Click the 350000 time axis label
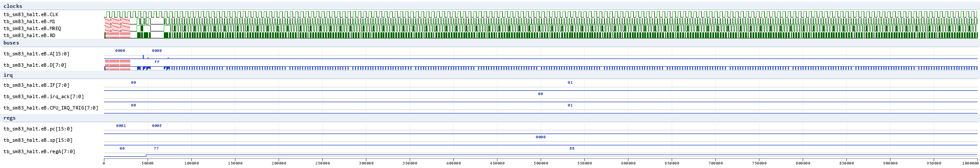Screen dimensions: 980x168 [x=410, y=163]
